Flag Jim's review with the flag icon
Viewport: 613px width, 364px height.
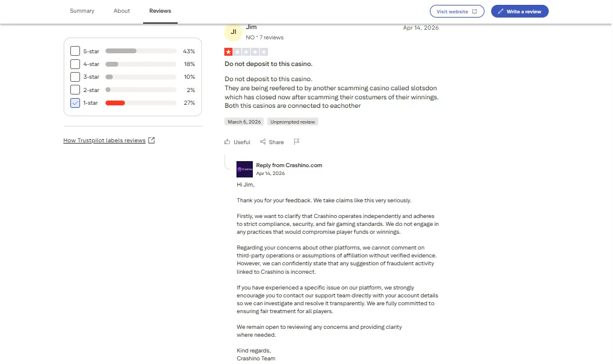tap(296, 142)
